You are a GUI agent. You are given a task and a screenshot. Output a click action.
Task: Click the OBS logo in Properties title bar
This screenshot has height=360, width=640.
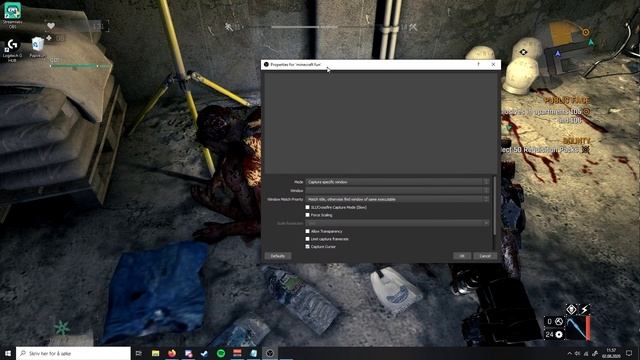click(266, 64)
